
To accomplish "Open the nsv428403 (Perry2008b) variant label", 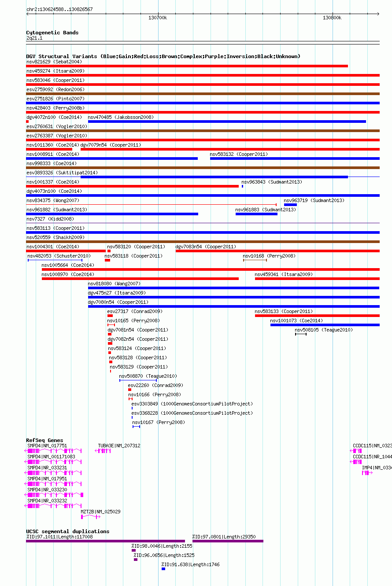I will [x=55, y=108].
